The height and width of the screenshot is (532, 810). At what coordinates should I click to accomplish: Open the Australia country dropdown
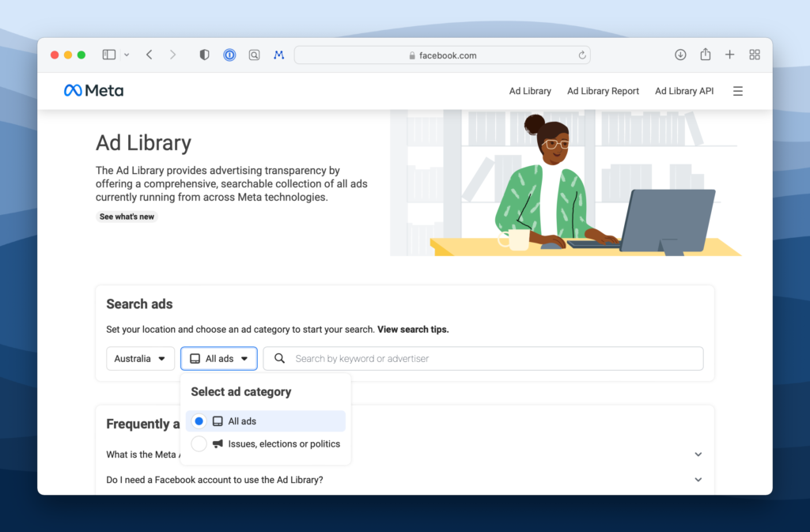141,359
